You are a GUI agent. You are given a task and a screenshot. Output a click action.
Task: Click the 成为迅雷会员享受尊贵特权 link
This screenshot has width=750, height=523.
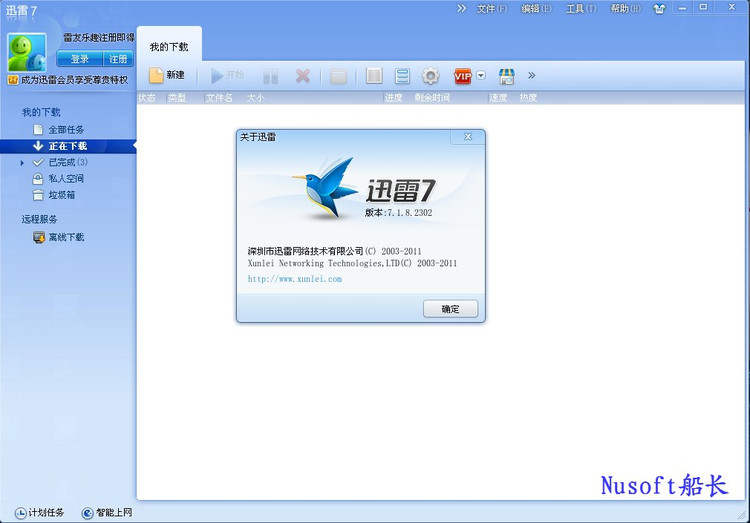(x=74, y=80)
